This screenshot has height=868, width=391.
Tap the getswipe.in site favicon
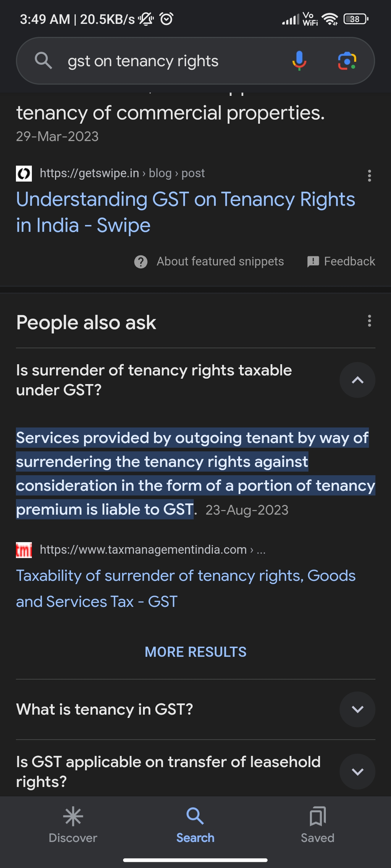pos(24,174)
